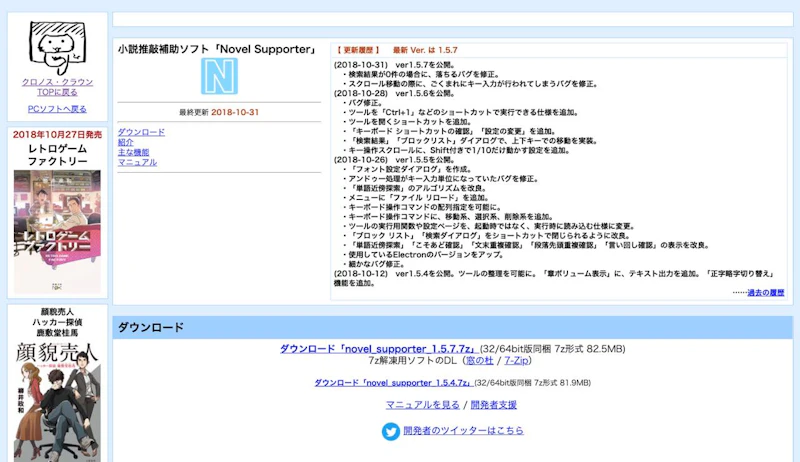This screenshot has width=800, height=462.
Task: Open 開発者支援 link
Action: tap(493, 405)
